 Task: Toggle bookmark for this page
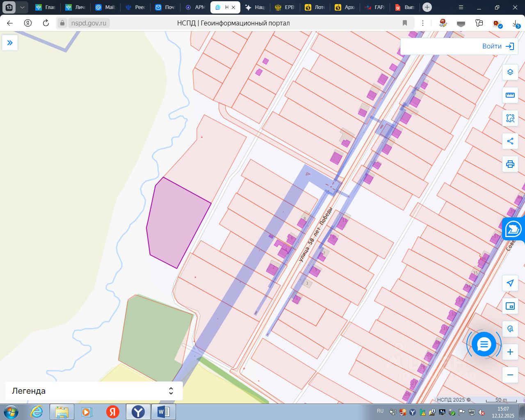[405, 23]
